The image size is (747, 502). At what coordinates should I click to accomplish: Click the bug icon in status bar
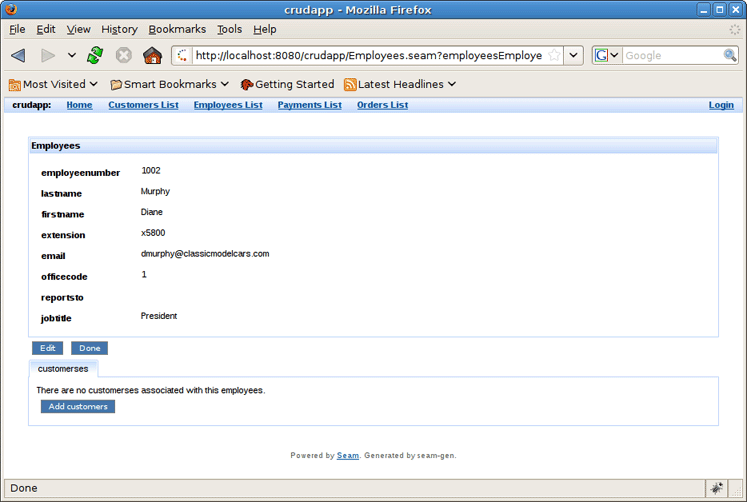717,488
